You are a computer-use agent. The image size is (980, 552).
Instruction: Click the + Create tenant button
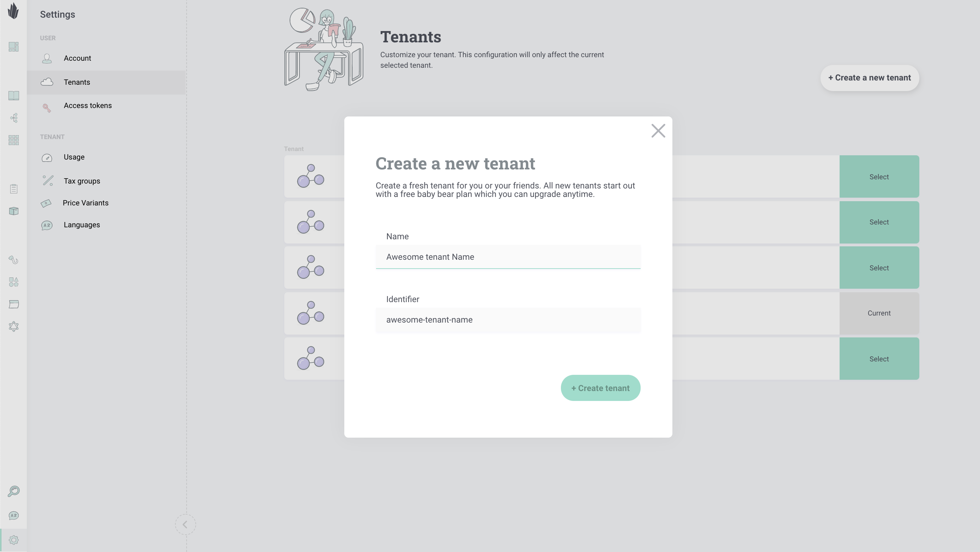tap(600, 388)
